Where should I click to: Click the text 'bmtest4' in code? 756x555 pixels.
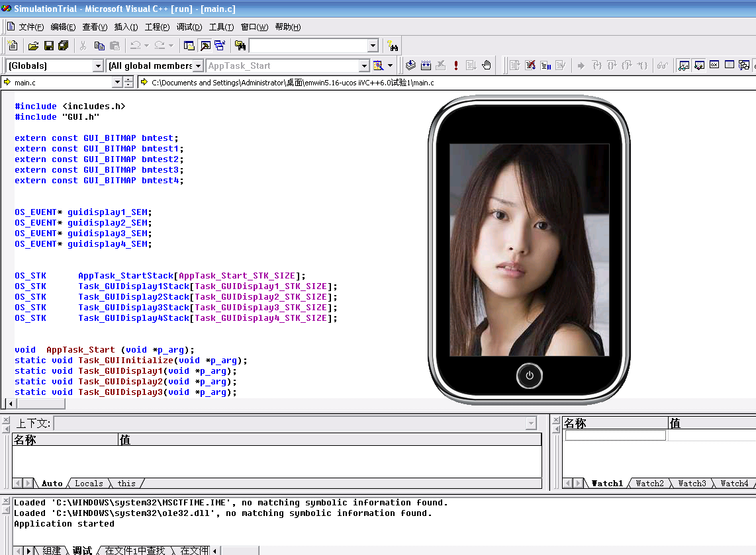160,180
